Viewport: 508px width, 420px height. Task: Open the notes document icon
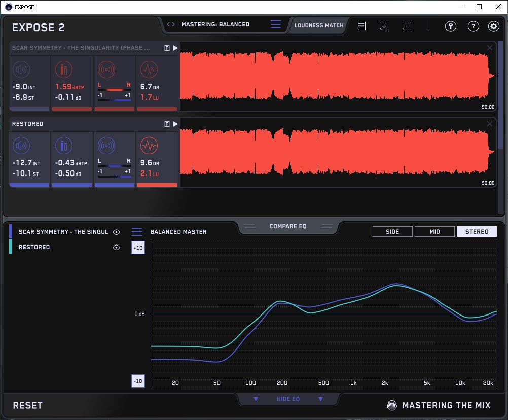(361, 26)
